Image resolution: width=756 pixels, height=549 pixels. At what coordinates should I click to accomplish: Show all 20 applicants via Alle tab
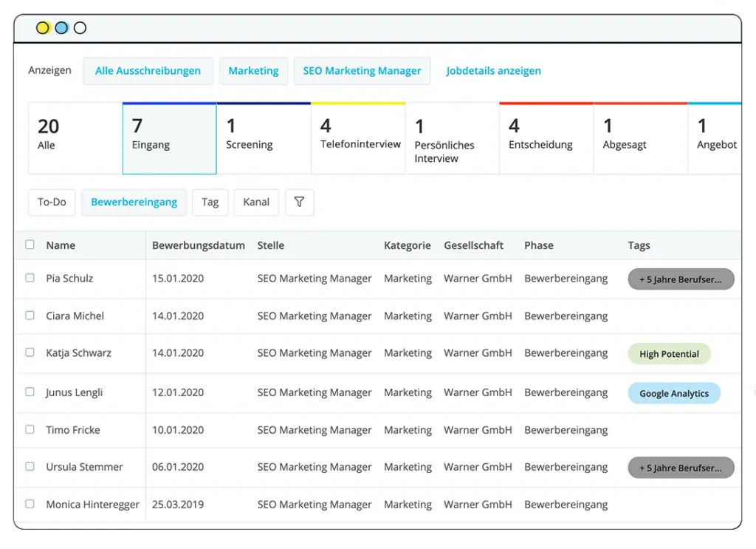75,138
